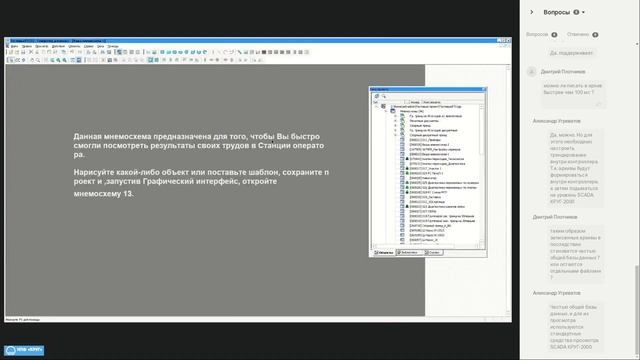Select the Мнемосхемы tree item
640x360 pixels.
(x=411, y=111)
